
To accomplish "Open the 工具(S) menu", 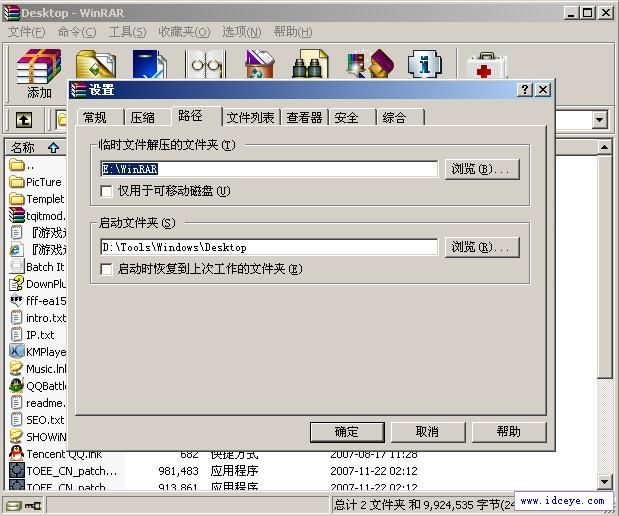I will pos(127,32).
